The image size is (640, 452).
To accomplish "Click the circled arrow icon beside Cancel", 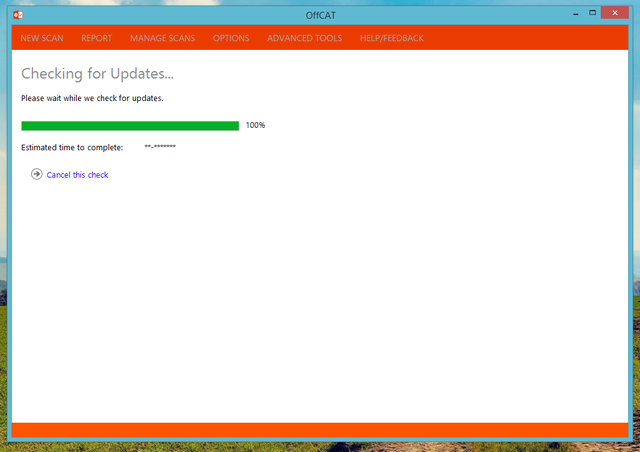I will point(37,174).
